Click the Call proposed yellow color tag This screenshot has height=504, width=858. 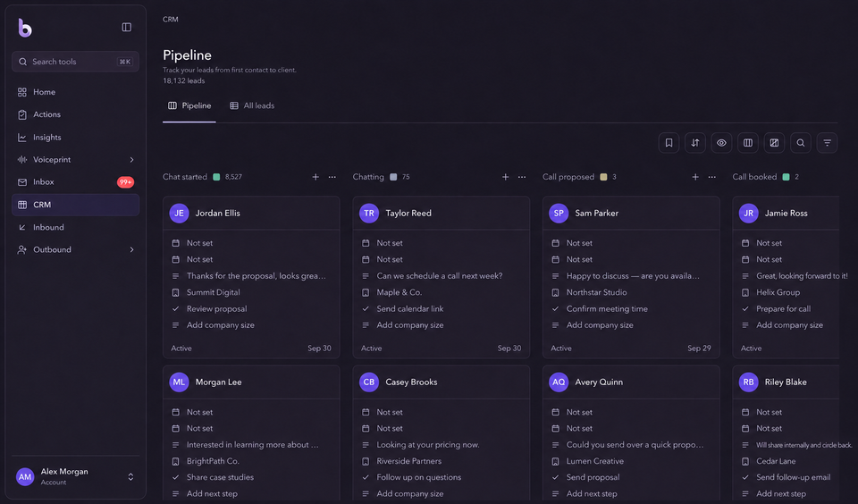click(x=603, y=177)
